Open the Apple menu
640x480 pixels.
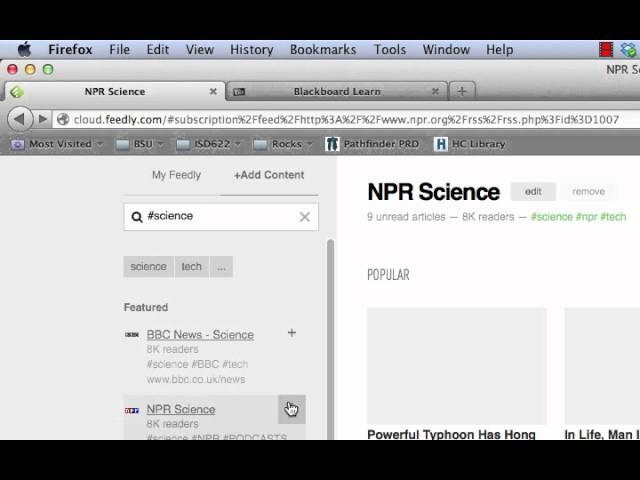pos(24,50)
